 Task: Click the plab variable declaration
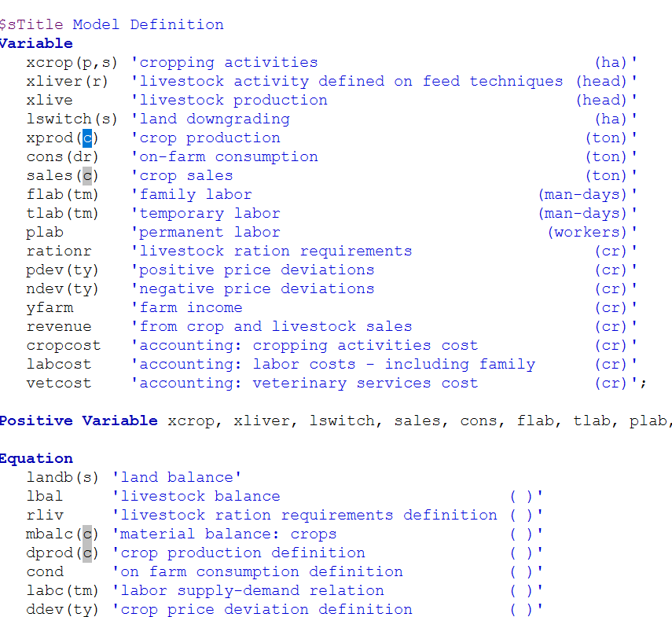coord(45,232)
